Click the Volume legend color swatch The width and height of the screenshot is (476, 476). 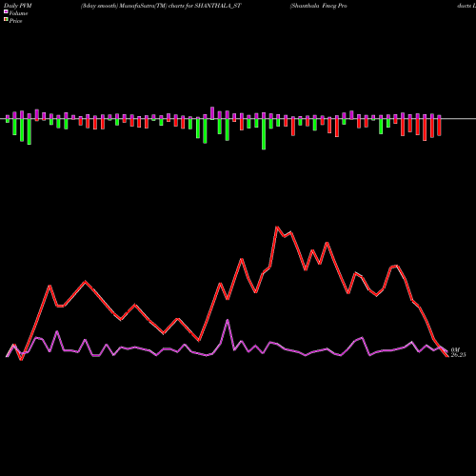(x=6, y=11)
